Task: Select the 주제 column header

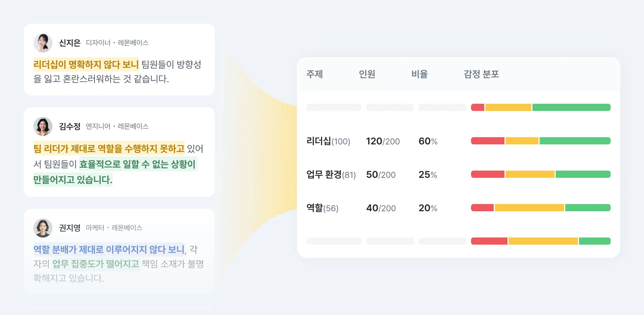Action: [x=315, y=74]
